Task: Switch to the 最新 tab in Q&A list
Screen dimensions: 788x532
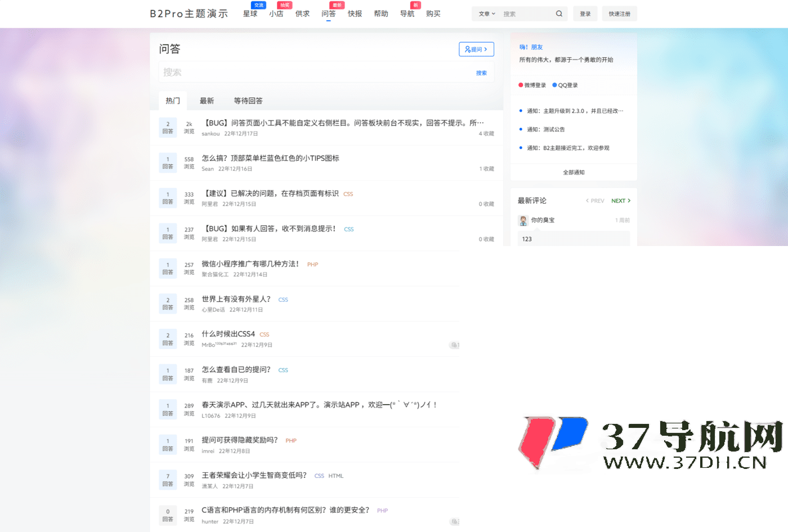Action: pos(207,101)
